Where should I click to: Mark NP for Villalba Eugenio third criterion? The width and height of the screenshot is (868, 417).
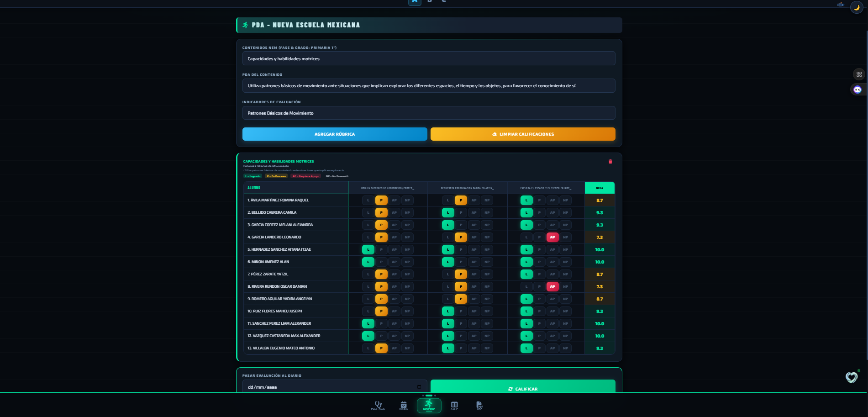coord(565,348)
